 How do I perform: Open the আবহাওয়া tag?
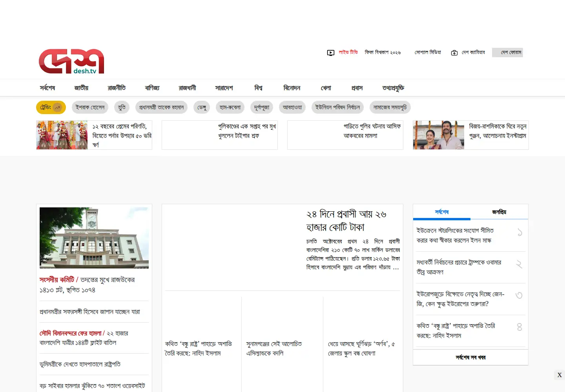(x=293, y=107)
